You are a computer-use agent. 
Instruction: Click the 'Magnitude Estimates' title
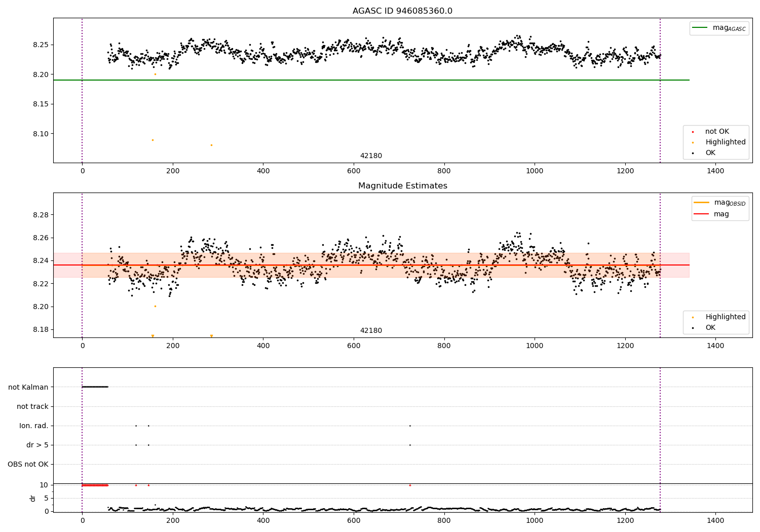pos(403,186)
